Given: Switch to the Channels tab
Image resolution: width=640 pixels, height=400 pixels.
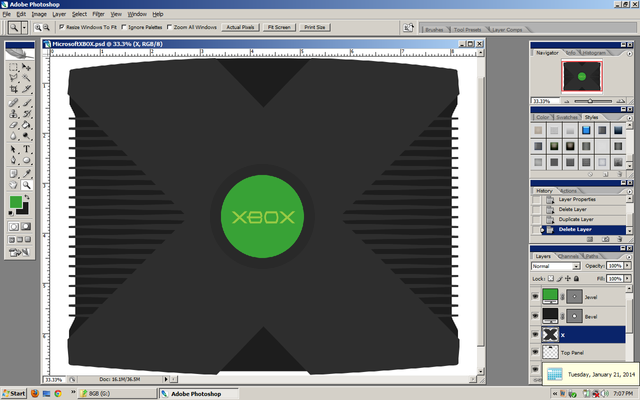Looking at the screenshot, I should pos(568,256).
